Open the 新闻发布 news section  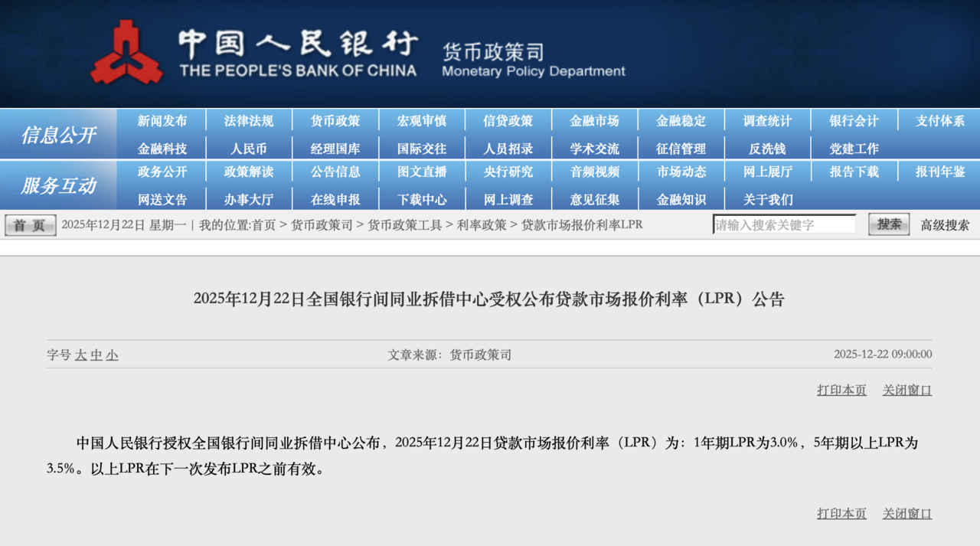point(162,120)
